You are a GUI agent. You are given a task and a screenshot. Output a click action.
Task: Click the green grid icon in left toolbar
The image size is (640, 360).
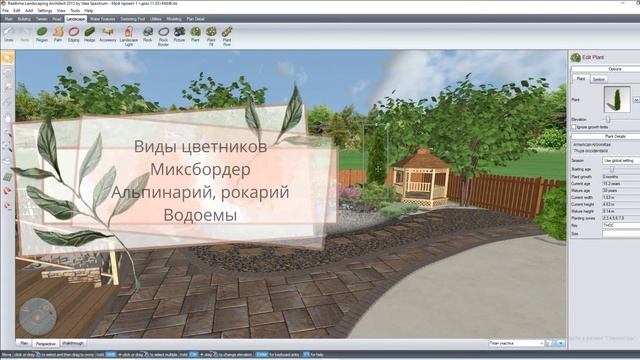click(x=7, y=177)
